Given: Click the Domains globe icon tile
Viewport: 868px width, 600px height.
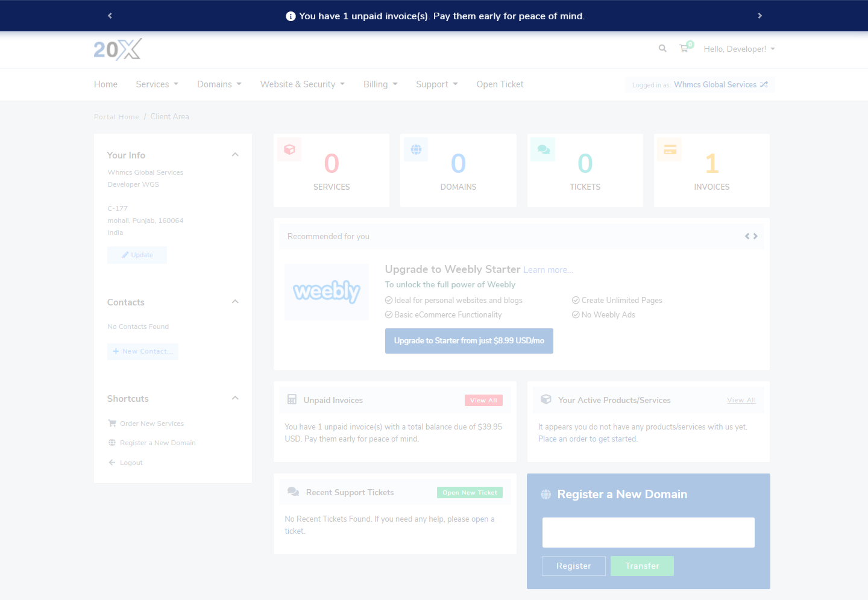Looking at the screenshot, I should point(416,149).
